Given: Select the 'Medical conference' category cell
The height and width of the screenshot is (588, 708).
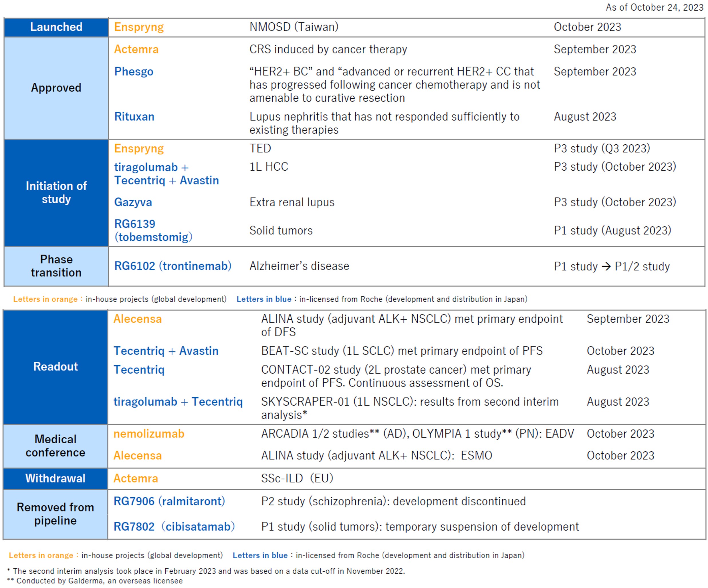Looking at the screenshot, I should 55,446.
